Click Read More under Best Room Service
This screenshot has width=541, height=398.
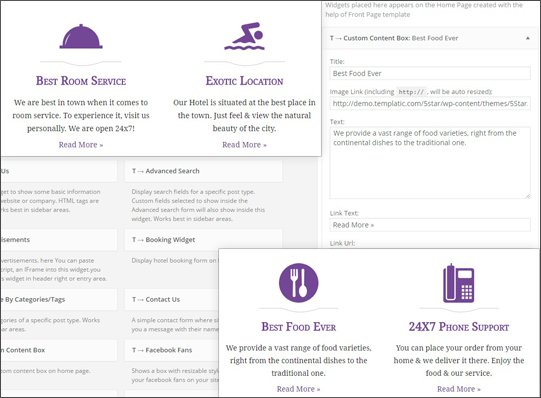coord(81,145)
